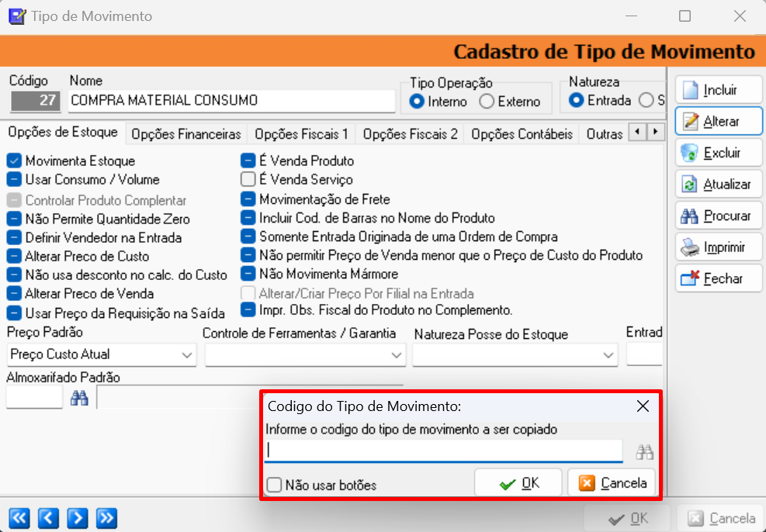Select the Entrada natureza radio button
Viewport: 766px width, 532px height.
point(577,101)
